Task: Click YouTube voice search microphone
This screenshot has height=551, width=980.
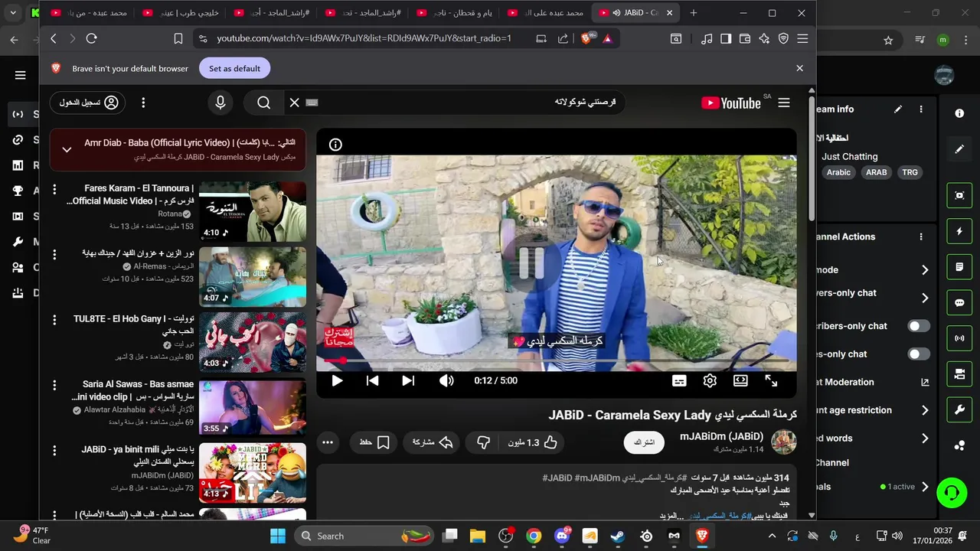Action: pos(220,103)
